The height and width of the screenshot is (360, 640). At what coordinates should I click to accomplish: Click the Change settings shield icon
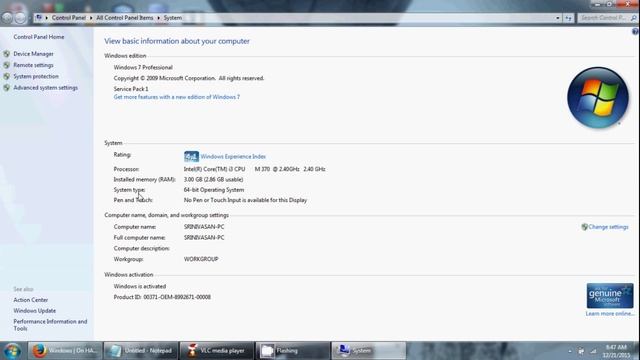(x=584, y=227)
